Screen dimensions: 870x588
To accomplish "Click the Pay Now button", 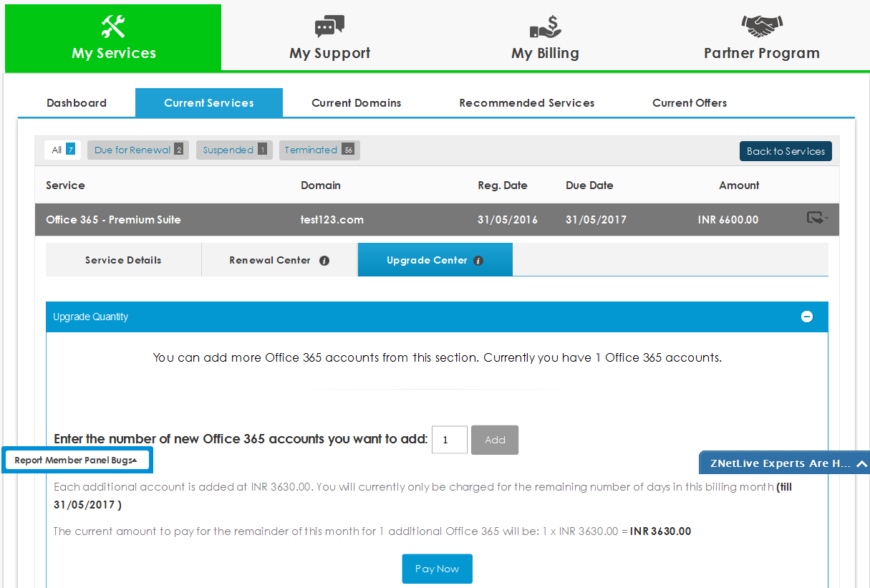I will [437, 568].
